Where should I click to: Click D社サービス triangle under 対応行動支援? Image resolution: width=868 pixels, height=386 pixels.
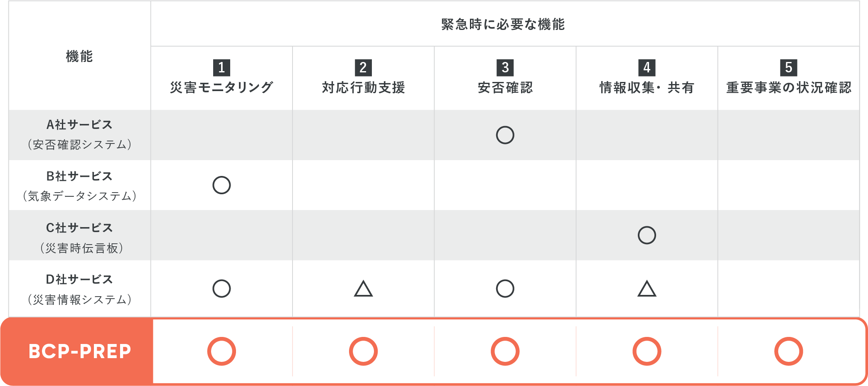point(363,289)
